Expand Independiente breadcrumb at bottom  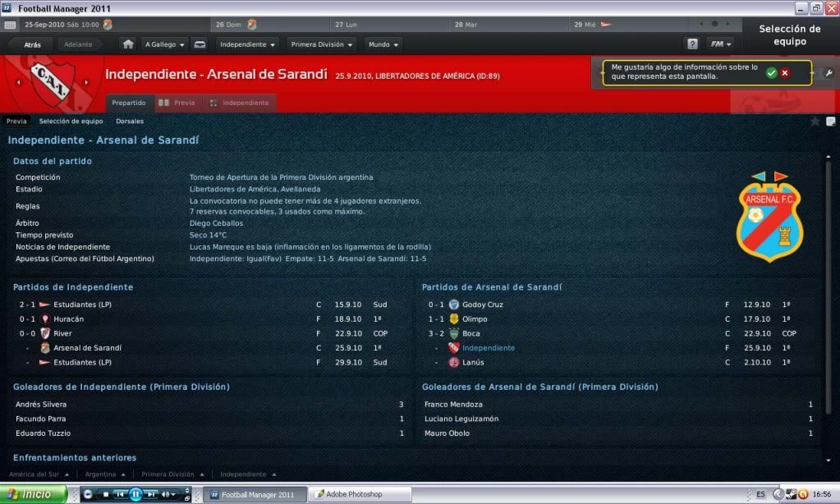[248, 474]
